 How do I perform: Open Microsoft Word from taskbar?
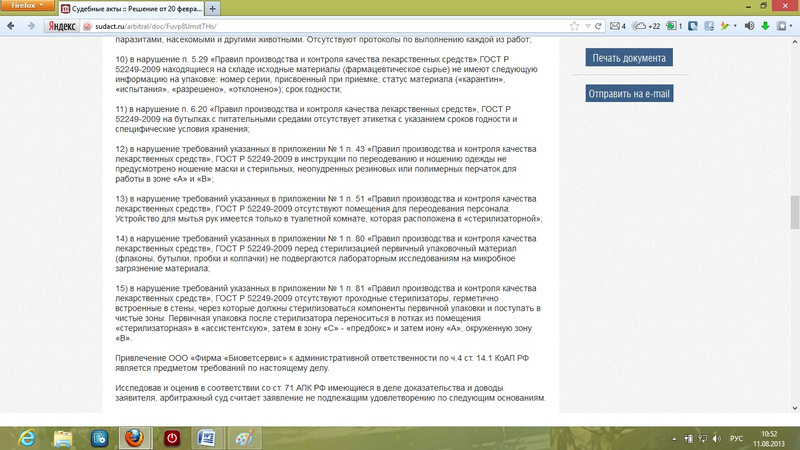click(x=207, y=438)
